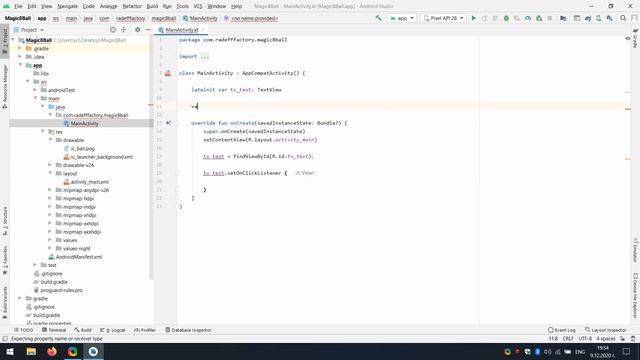Run the app with the green play button
640x360 pixels.
coord(473,18)
